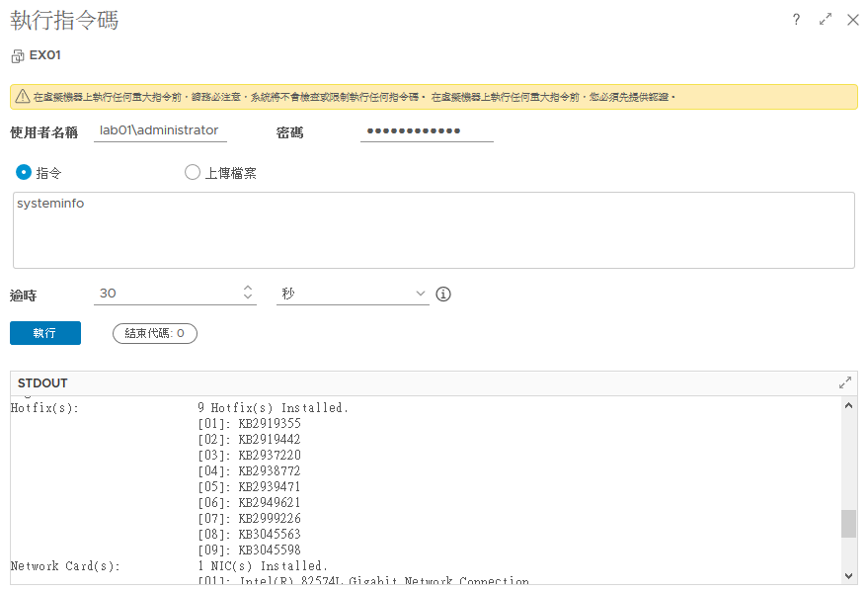Increase timeout value with up arrow
The width and height of the screenshot is (868, 592).
tap(247, 289)
